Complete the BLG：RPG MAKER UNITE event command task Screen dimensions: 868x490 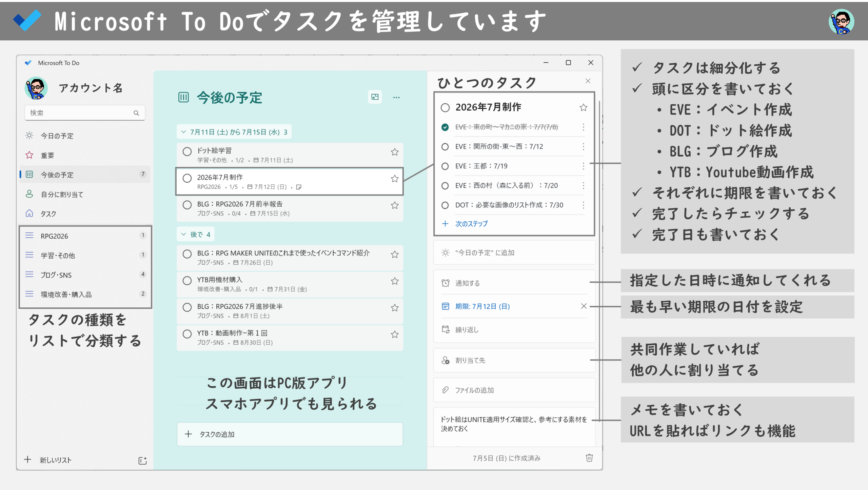[187, 254]
